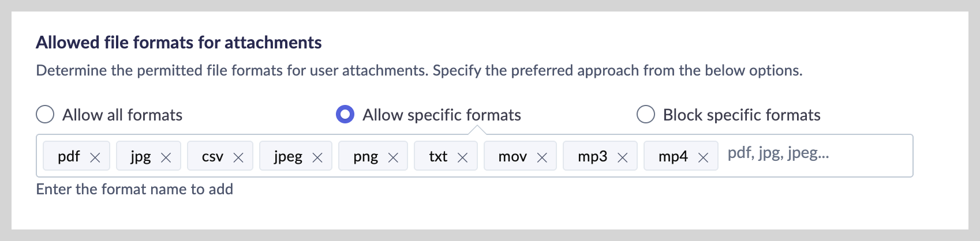This screenshot has width=980, height=241.
Task: Delete the csv format chip
Action: 238,157
